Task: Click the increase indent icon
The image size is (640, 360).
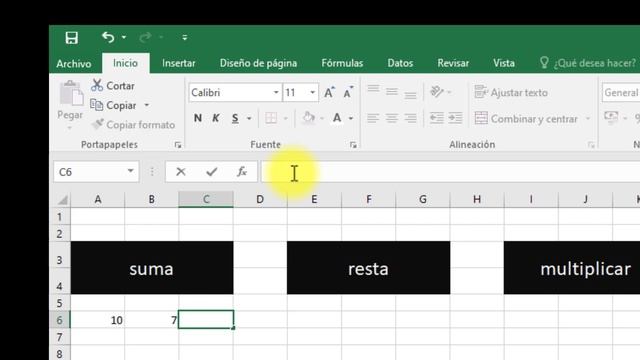Action: click(x=455, y=118)
